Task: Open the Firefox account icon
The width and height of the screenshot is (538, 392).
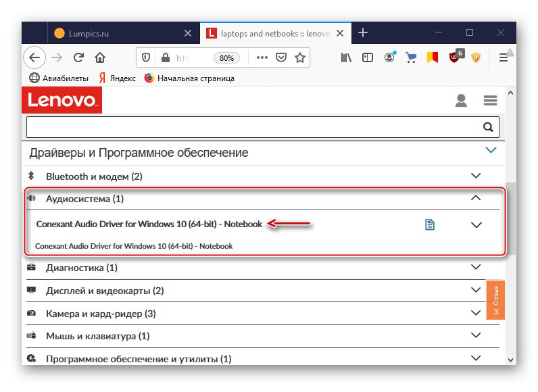Action: pyautogui.click(x=389, y=57)
